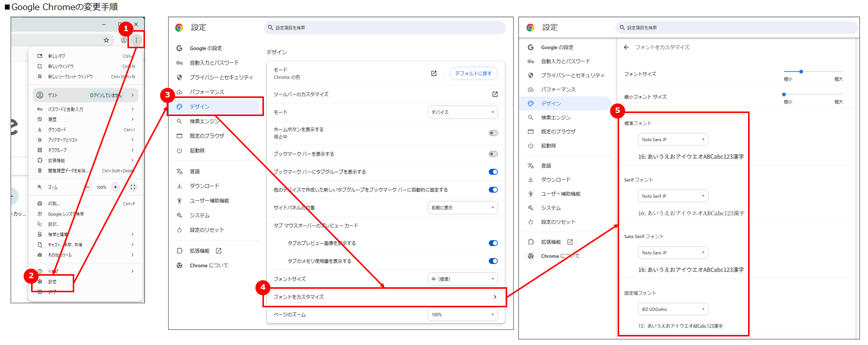The height and width of the screenshot is (345, 868).
Task: Open the フォントをカスタマイズ row chevron
Action: tap(495, 297)
